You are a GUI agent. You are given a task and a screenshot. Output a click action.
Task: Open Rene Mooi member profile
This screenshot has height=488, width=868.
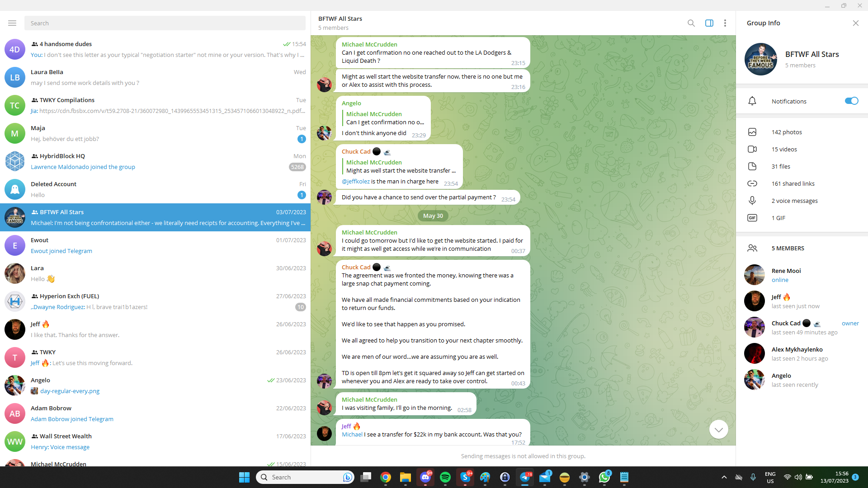(786, 275)
